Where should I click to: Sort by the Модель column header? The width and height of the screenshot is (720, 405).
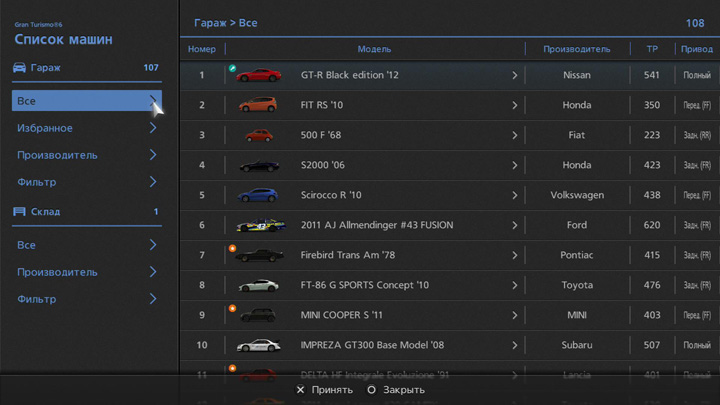click(374, 49)
